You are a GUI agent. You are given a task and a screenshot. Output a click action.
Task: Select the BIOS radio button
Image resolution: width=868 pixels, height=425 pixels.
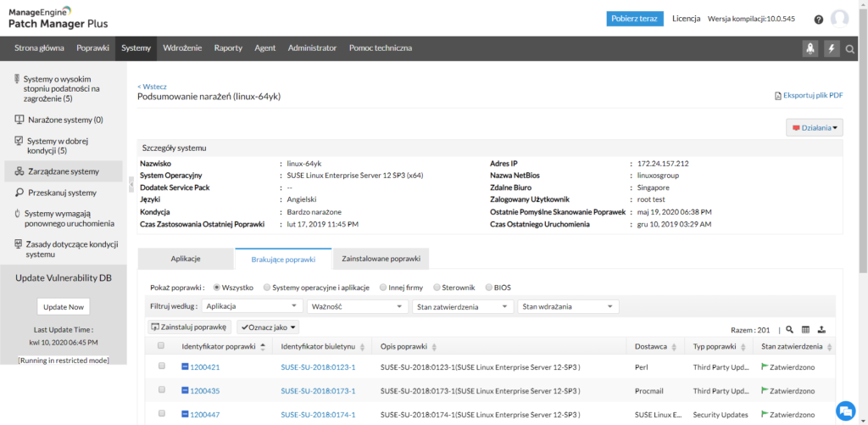tap(488, 288)
